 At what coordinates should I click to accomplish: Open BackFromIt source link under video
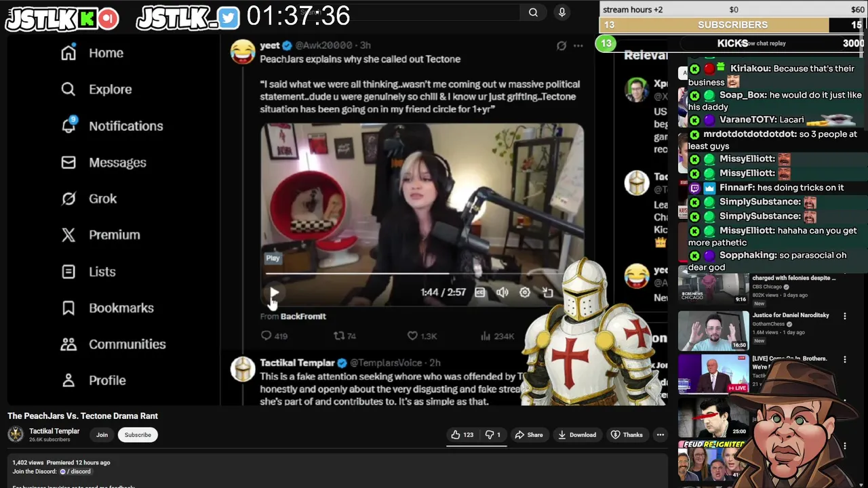point(303,317)
